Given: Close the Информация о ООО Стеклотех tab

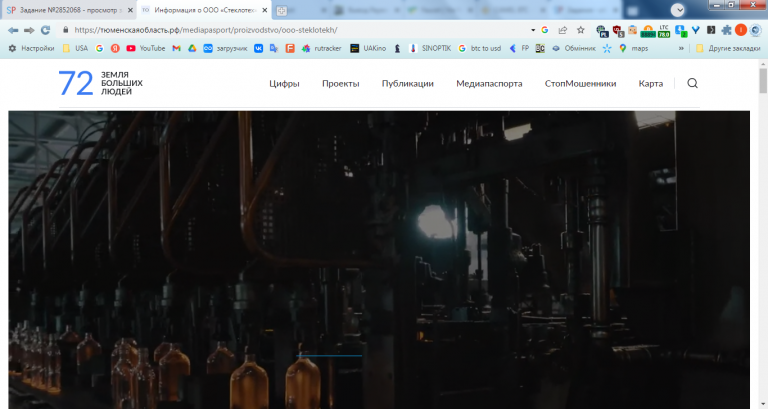Looking at the screenshot, I should pos(265,10).
